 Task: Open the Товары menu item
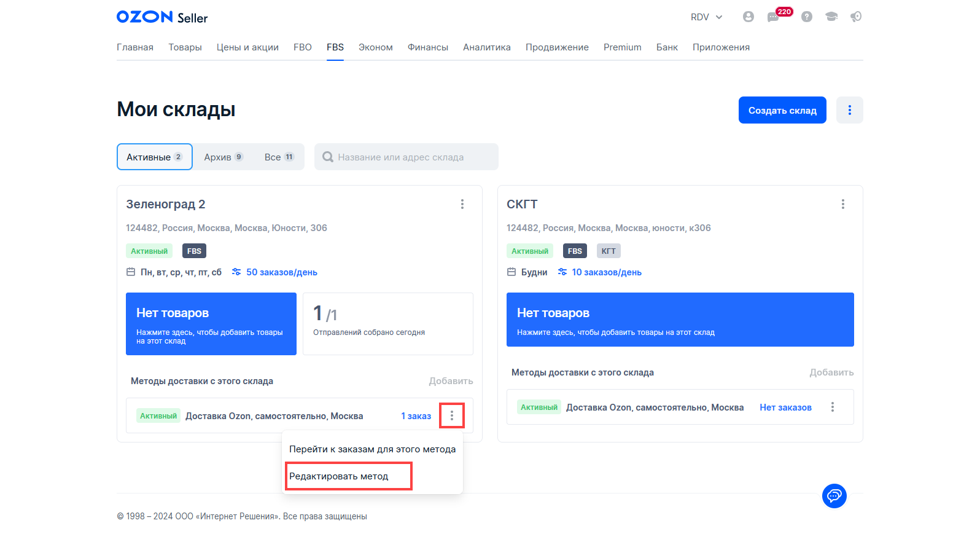click(x=185, y=47)
